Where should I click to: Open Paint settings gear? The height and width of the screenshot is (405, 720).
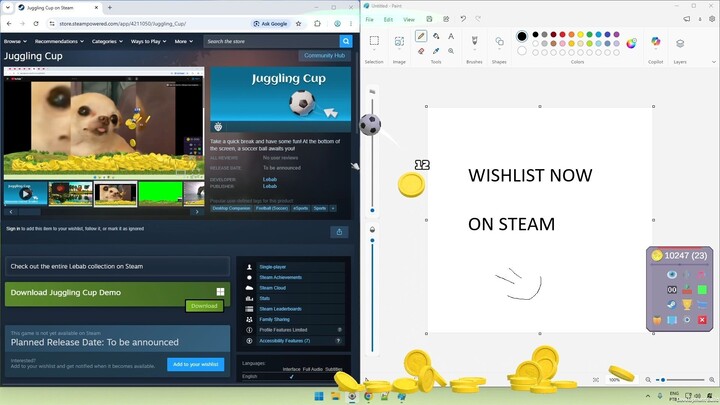[712, 19]
